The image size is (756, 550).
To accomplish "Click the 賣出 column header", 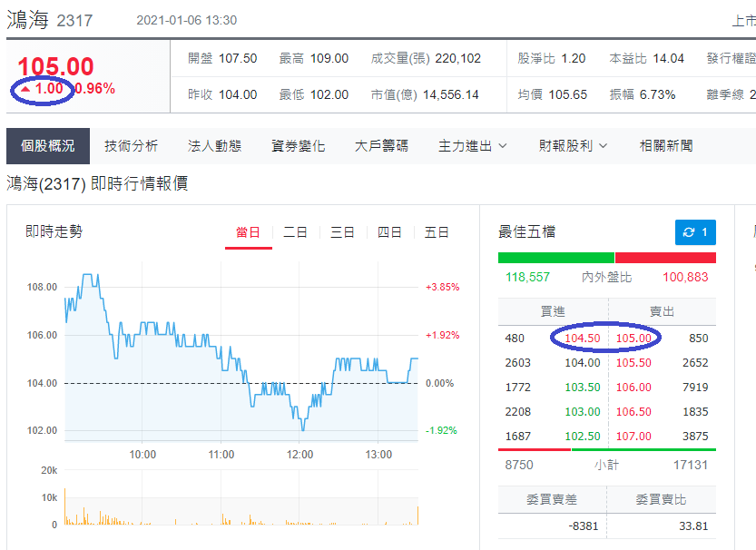I will 662,312.
